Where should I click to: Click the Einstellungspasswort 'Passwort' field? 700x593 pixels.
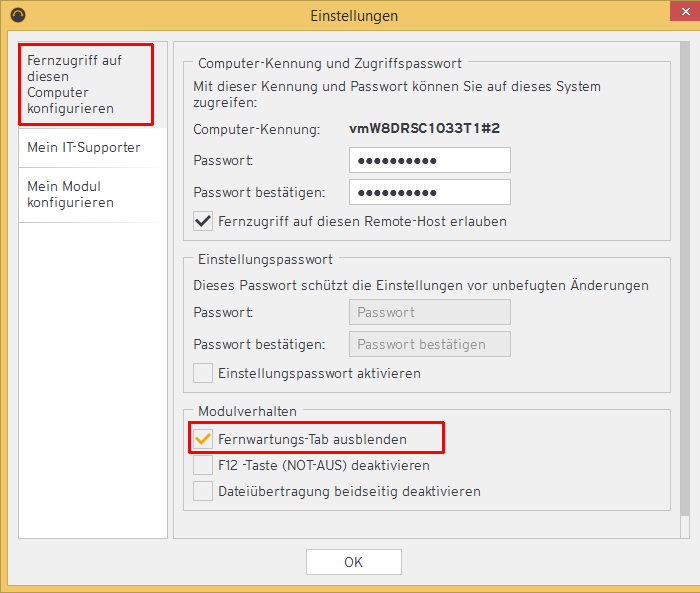[x=429, y=312]
